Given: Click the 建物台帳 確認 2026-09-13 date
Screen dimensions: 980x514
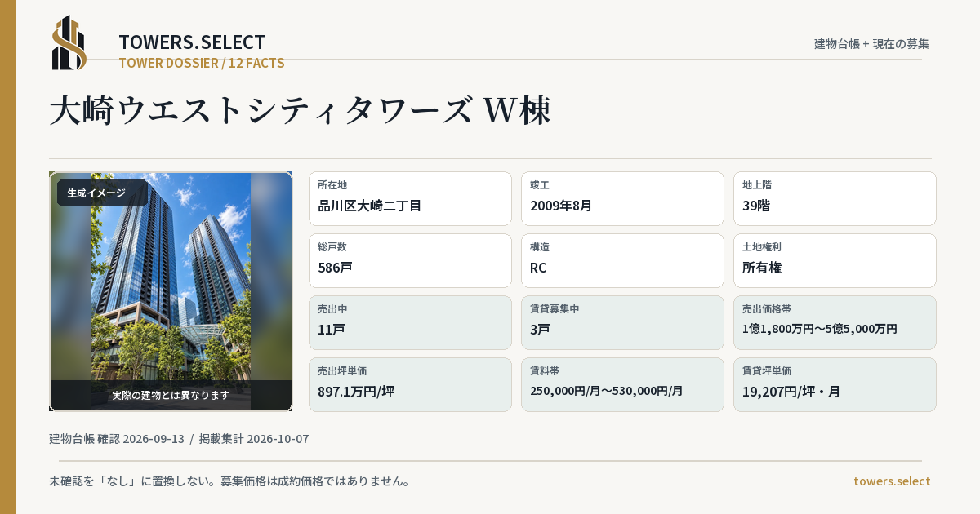Looking at the screenshot, I should (x=117, y=439).
